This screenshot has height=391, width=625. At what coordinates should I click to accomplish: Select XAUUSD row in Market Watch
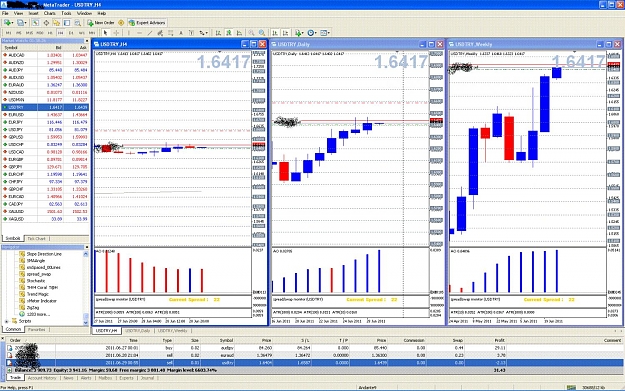45,212
